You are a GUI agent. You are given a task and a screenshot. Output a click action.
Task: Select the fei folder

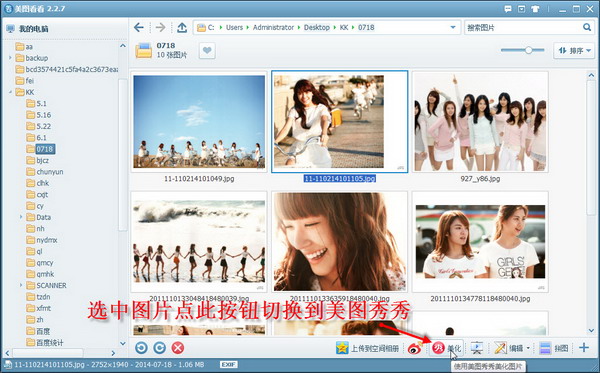[x=24, y=81]
